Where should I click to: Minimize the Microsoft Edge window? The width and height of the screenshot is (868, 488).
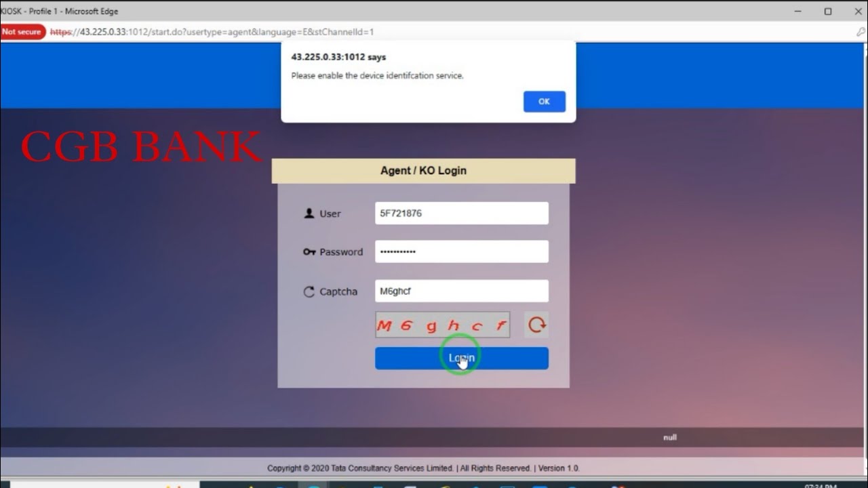(x=797, y=12)
